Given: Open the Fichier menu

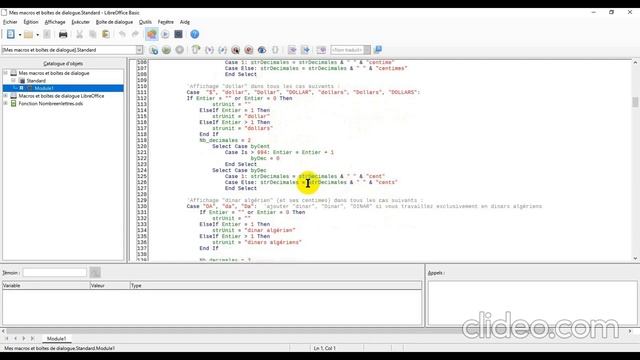Looking at the screenshot, I should click(10, 22).
